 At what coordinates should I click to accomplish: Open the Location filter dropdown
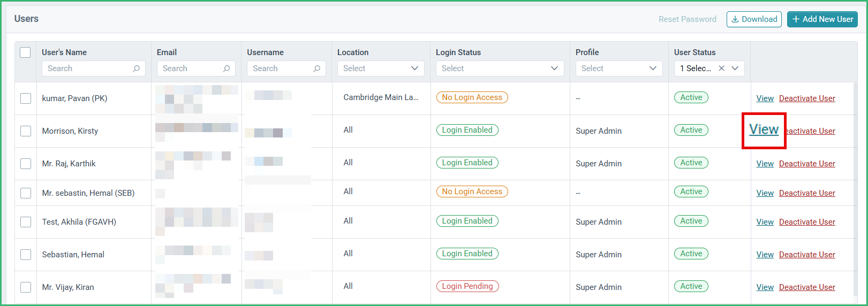pos(381,68)
